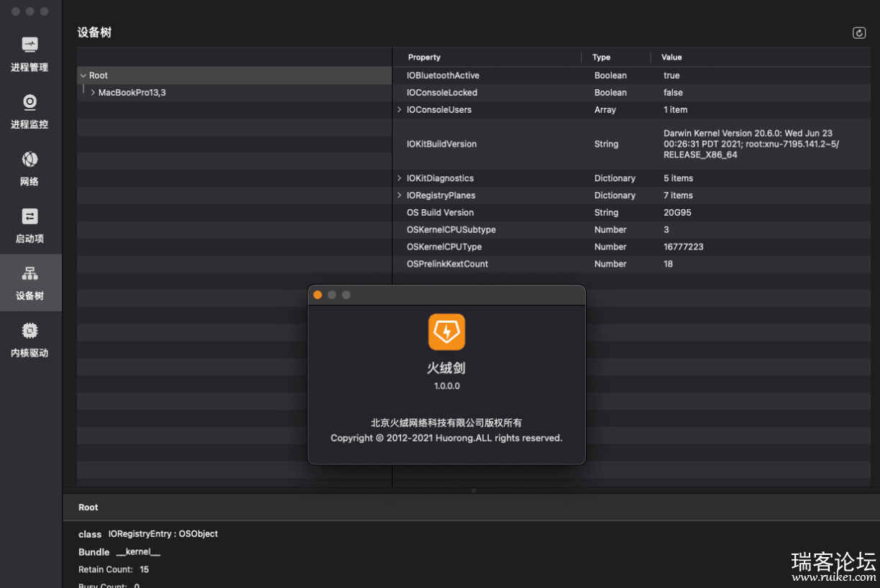The width and height of the screenshot is (880, 588).
Task: Expand the MacBookPro13,3 tree node
Action: pos(93,93)
